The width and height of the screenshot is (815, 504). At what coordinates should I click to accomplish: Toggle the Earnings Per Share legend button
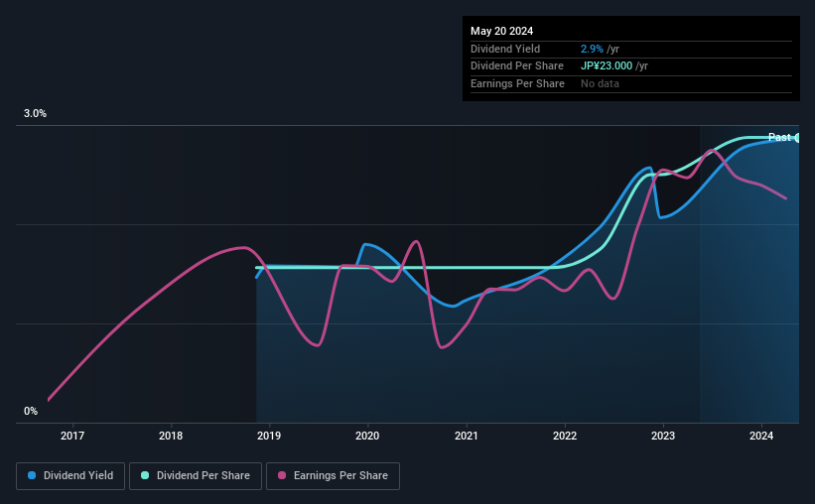[x=333, y=476]
